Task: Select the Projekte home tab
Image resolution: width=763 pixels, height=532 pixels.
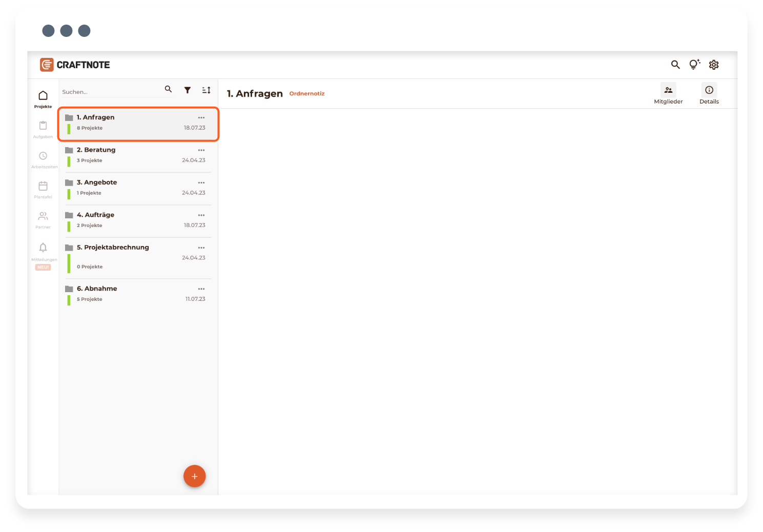Action: coord(43,98)
